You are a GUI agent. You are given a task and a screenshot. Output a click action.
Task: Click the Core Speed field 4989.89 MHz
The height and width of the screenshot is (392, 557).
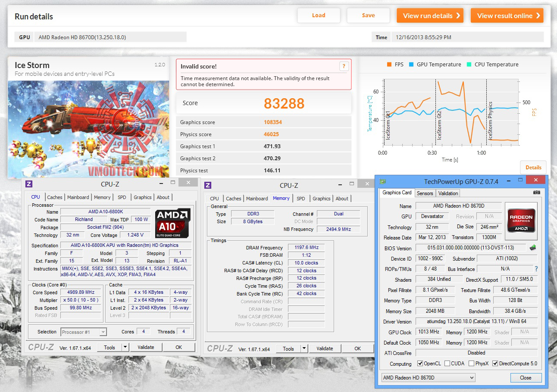pos(81,292)
